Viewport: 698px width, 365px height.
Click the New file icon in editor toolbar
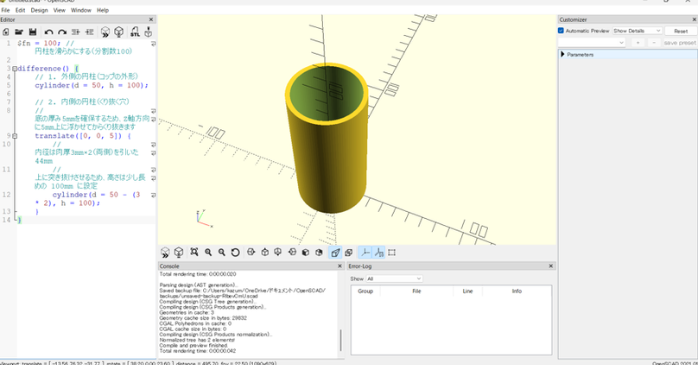click(6, 32)
